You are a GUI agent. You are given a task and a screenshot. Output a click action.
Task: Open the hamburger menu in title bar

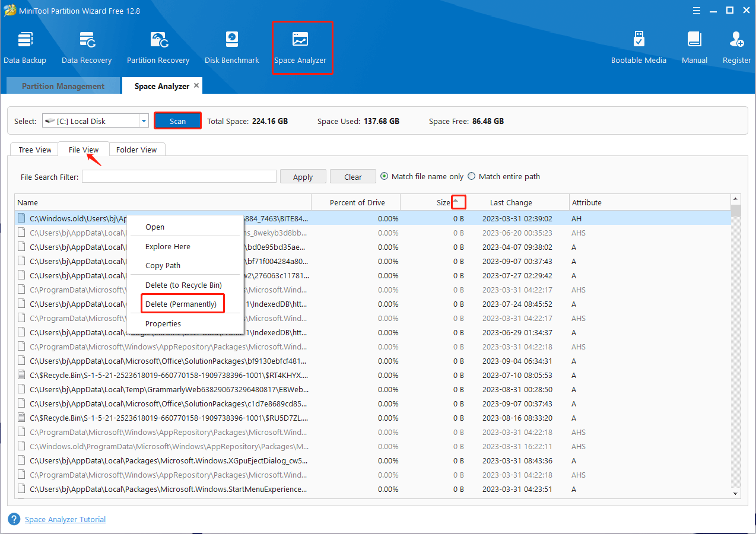pos(696,10)
